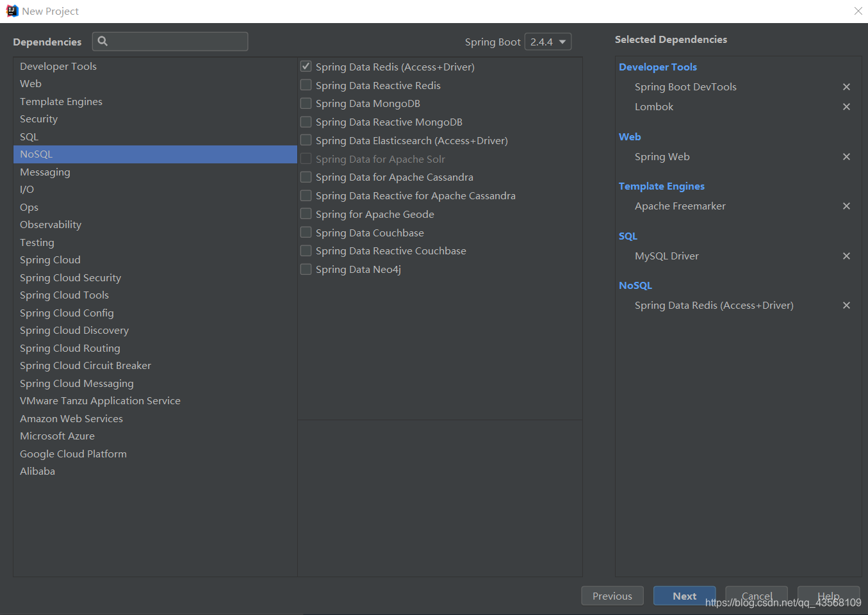Tick Spring Data Couchbase checkbox
This screenshot has width=868, height=615.
[306, 233]
